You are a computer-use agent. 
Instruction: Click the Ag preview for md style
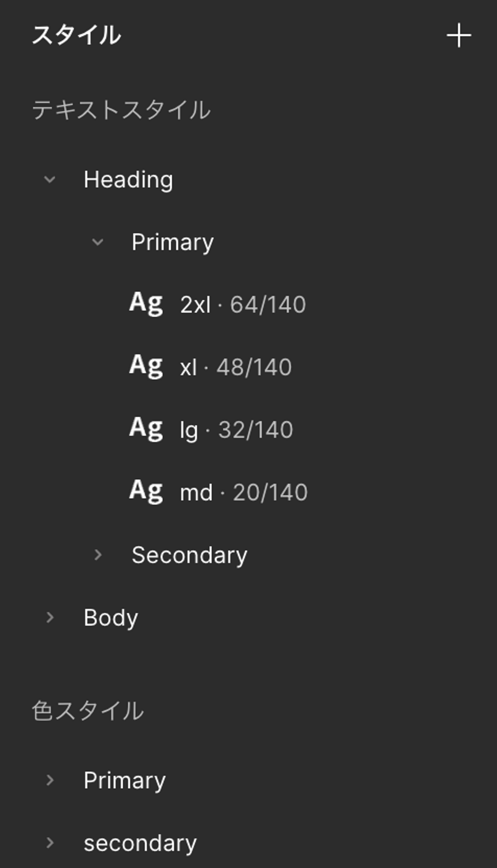[x=146, y=491]
